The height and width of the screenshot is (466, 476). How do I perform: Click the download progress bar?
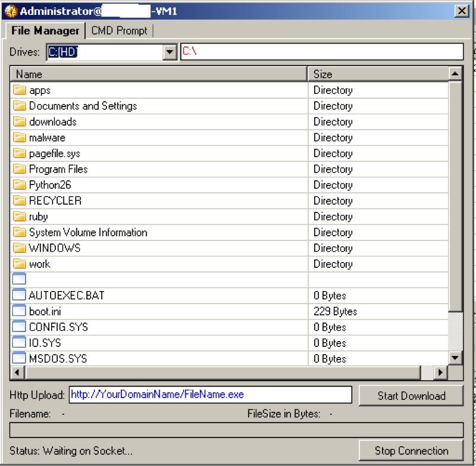tap(236, 430)
